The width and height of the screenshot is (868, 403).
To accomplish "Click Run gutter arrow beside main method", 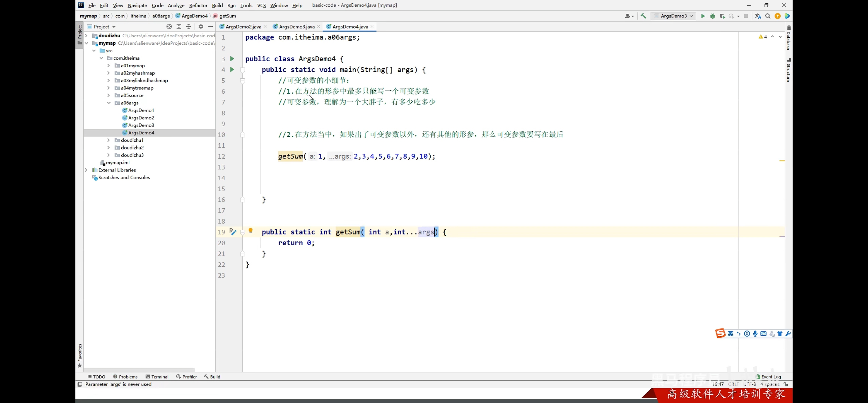I will pos(232,69).
